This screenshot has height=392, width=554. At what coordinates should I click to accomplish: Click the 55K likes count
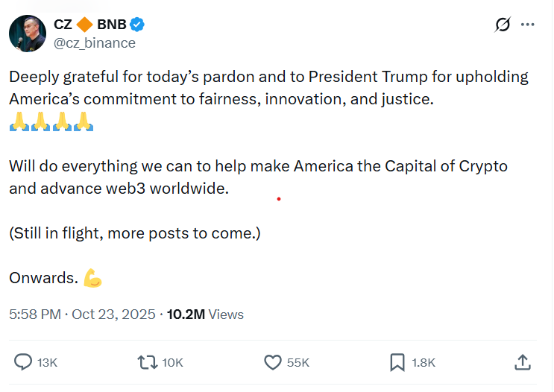pos(298,363)
